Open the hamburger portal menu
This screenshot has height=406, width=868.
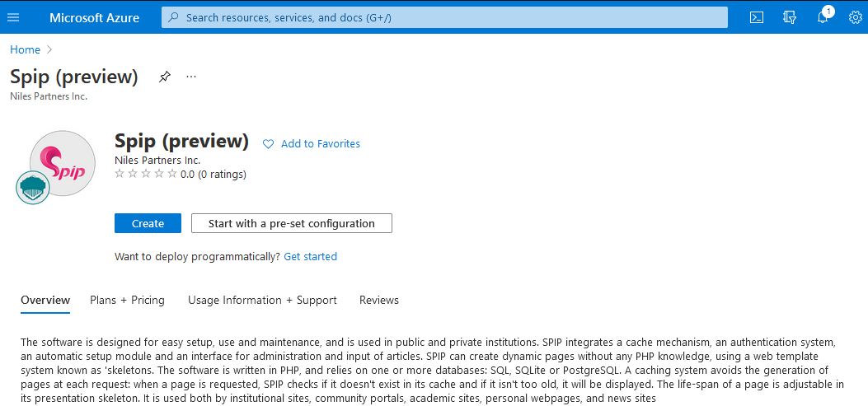(13, 17)
